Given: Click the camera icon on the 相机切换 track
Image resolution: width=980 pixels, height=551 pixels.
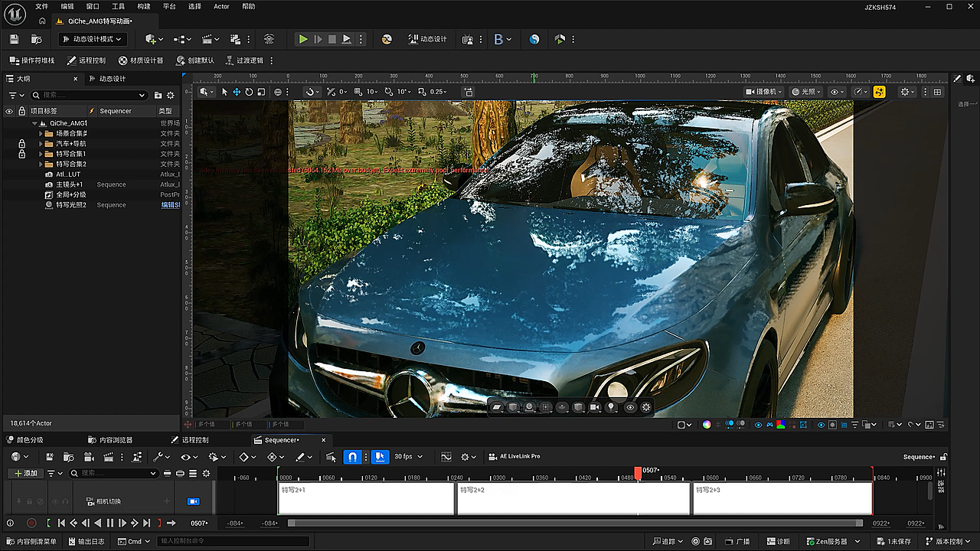Looking at the screenshot, I should tap(194, 501).
